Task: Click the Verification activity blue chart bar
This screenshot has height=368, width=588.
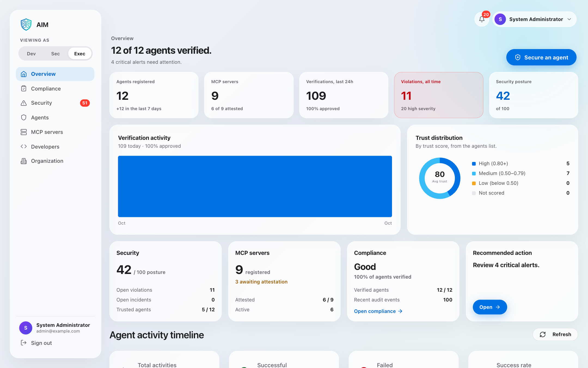Action: coord(255,186)
